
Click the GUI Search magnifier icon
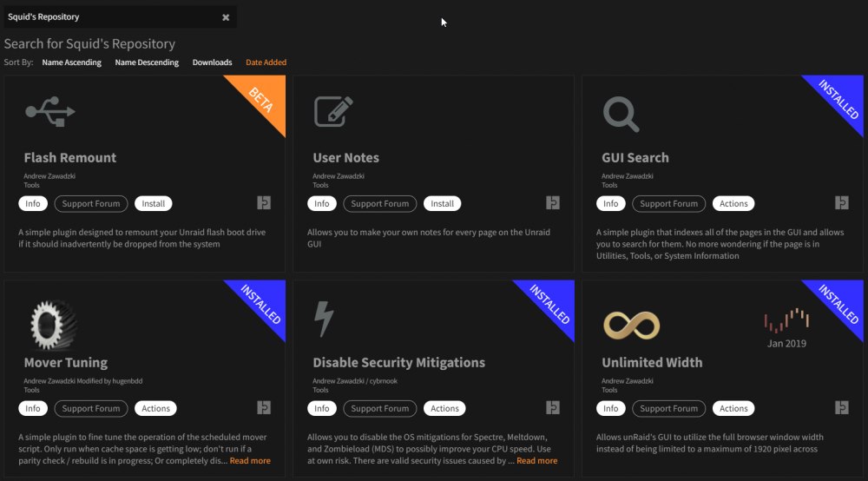[x=621, y=114]
